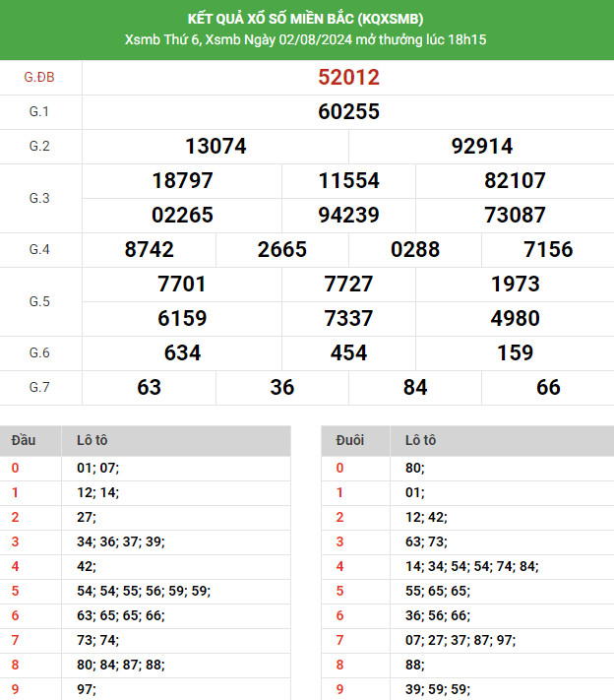Click Đầu table entry '12; 14;'

97,492
